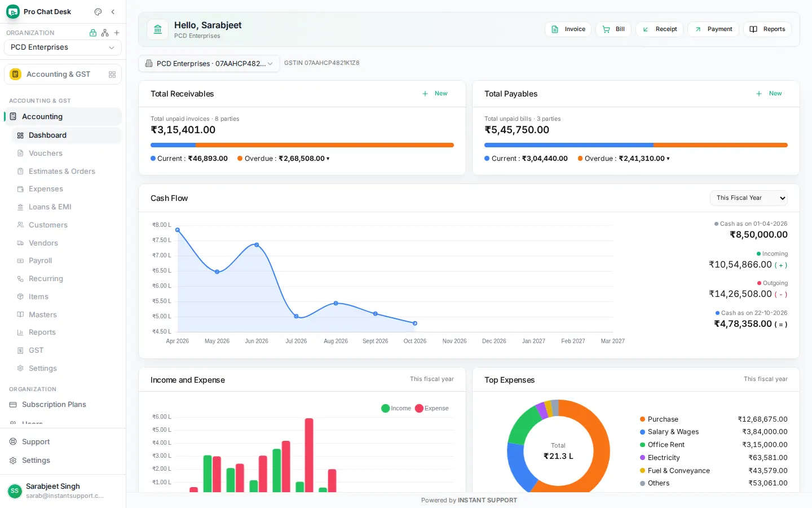Viewport: 812px width, 508px height.
Task: Click the Recurring icon in sidebar
Action: (20, 279)
